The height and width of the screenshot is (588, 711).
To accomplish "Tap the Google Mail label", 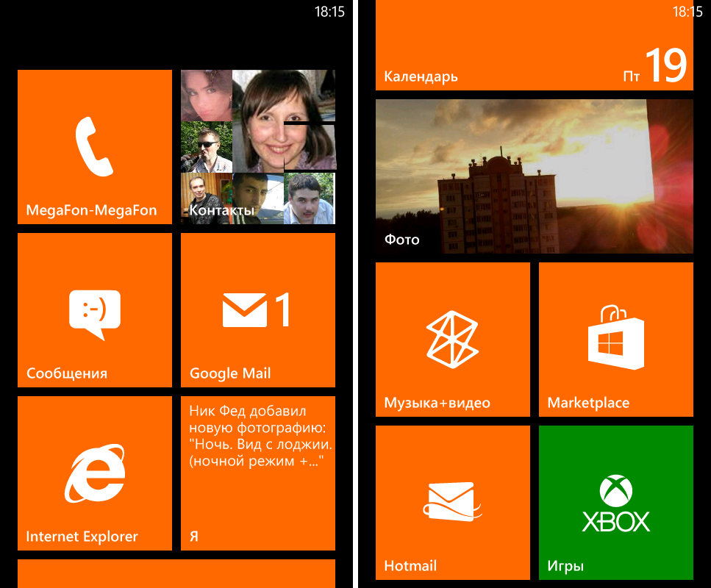I will (230, 373).
